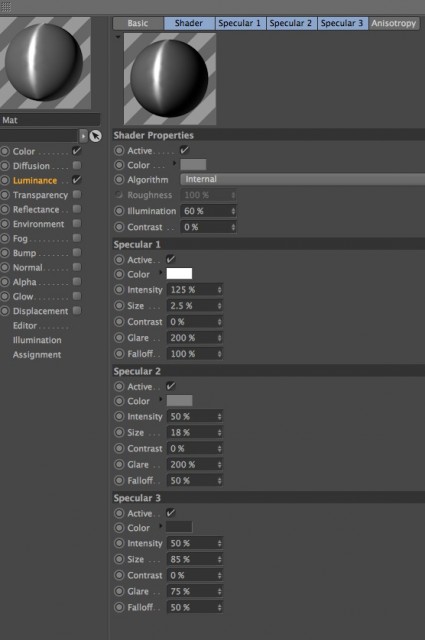
Task: Click the Specular 2 Size 18 % field
Action: click(194, 433)
